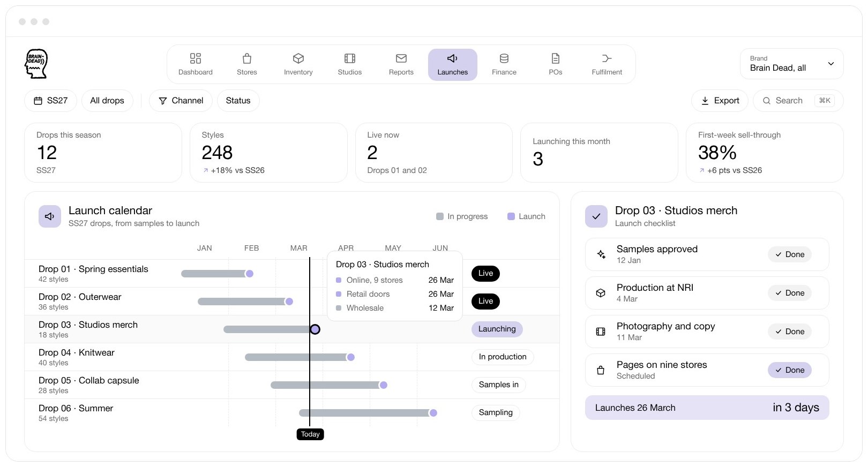This screenshot has height=467, width=868.
Task: Click the Brain Dead logo
Action: 36,64
